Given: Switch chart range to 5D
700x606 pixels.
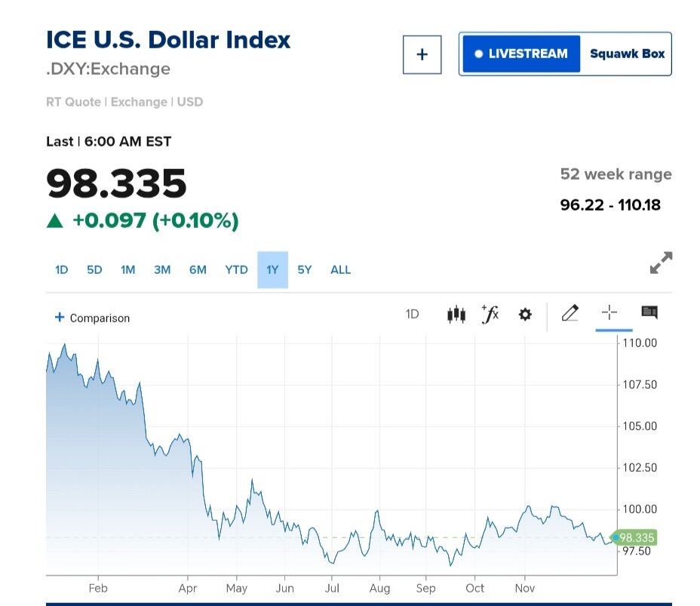Looking at the screenshot, I should (94, 269).
